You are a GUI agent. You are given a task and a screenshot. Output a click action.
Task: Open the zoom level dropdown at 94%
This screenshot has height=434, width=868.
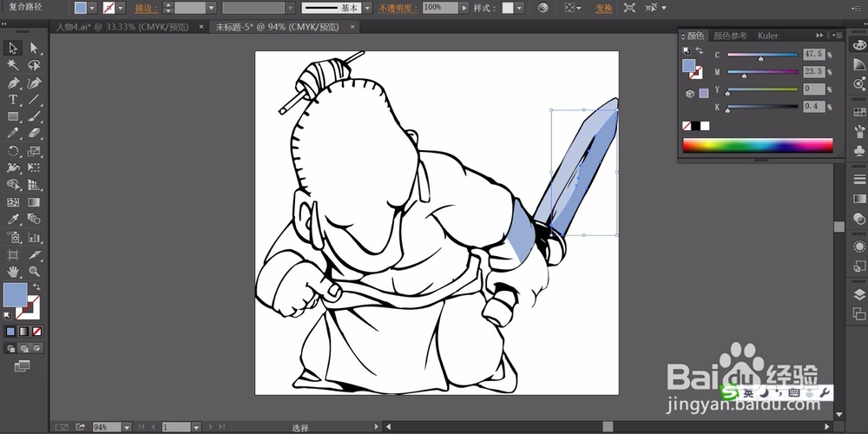click(127, 427)
